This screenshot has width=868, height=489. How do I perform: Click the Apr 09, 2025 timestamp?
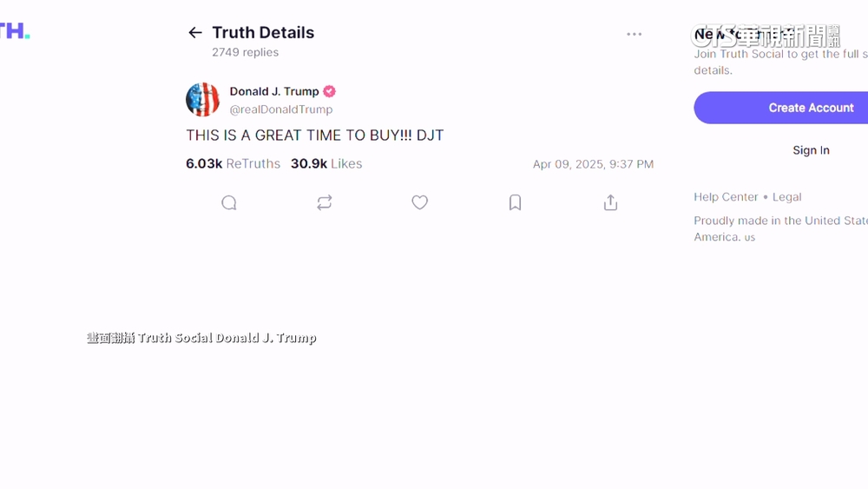click(593, 164)
